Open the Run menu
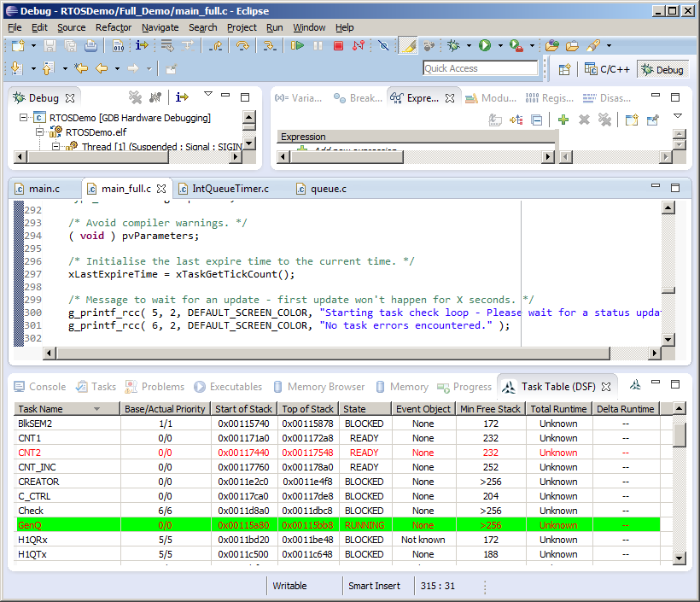 coord(275,27)
